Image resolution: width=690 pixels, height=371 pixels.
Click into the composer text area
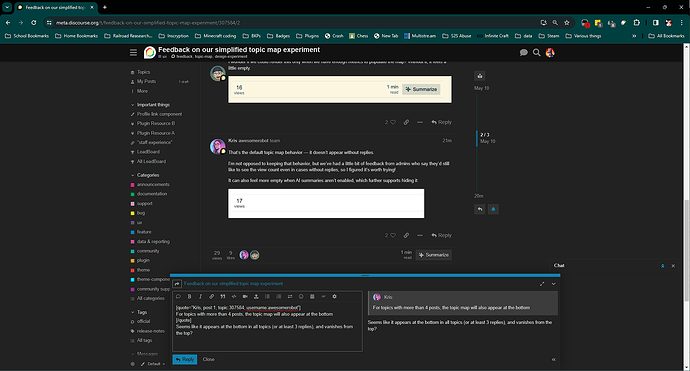[x=268, y=327]
